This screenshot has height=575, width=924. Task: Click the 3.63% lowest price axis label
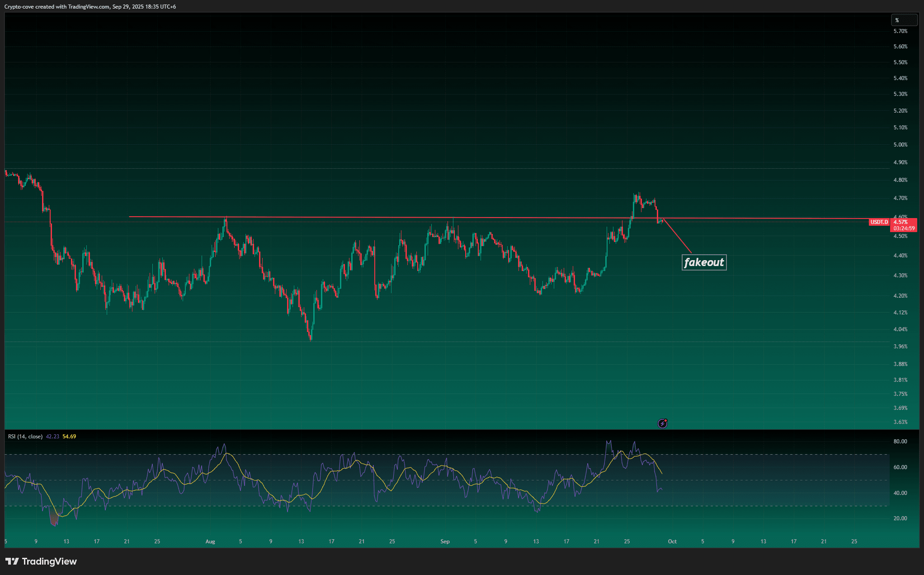pyautogui.click(x=900, y=422)
